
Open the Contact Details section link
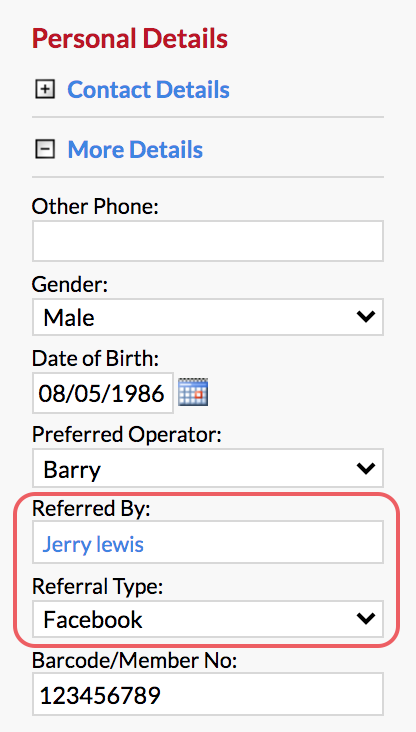click(x=148, y=89)
